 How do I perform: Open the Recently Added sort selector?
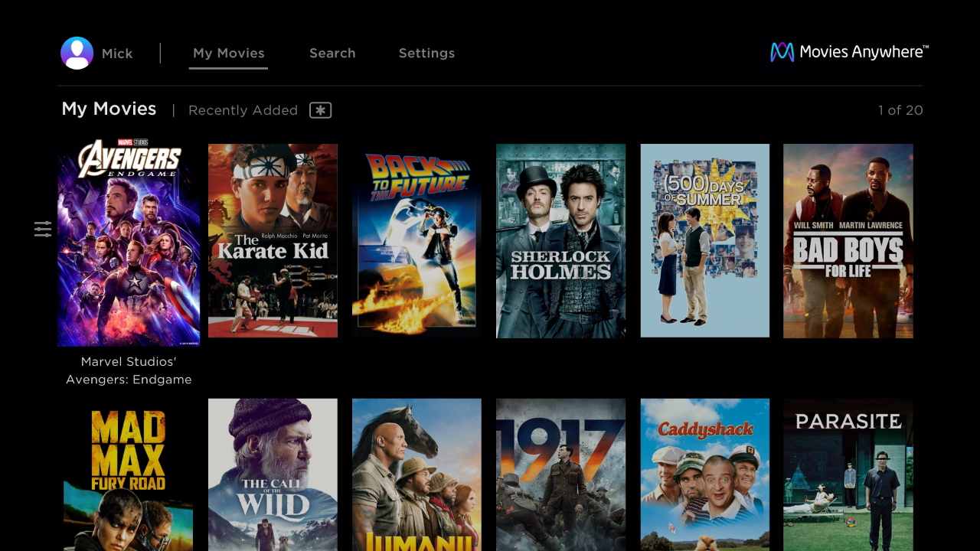243,110
